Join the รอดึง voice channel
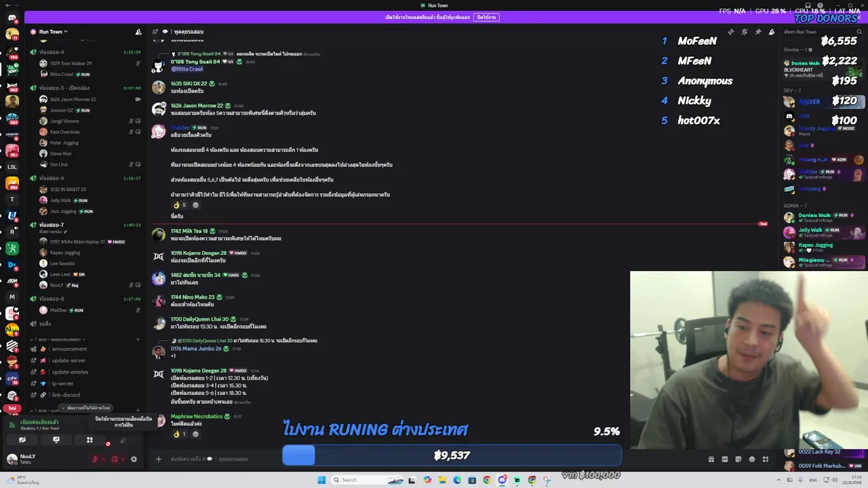 (x=85, y=324)
